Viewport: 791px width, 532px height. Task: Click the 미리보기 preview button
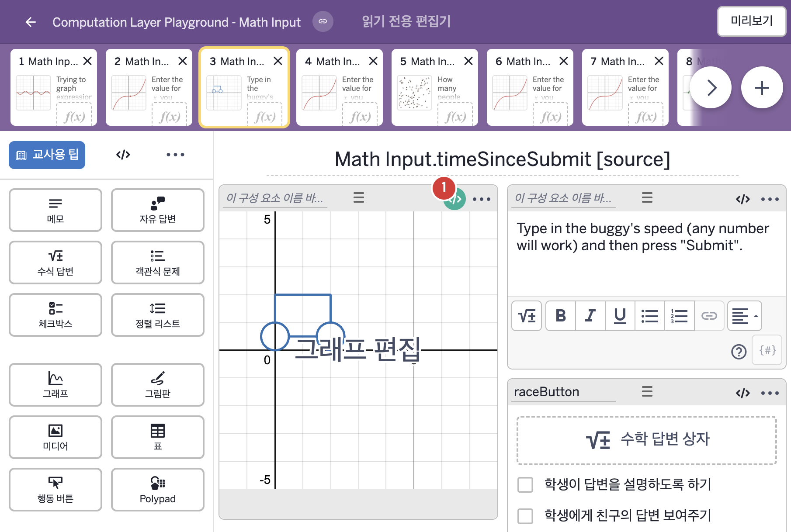point(752,21)
